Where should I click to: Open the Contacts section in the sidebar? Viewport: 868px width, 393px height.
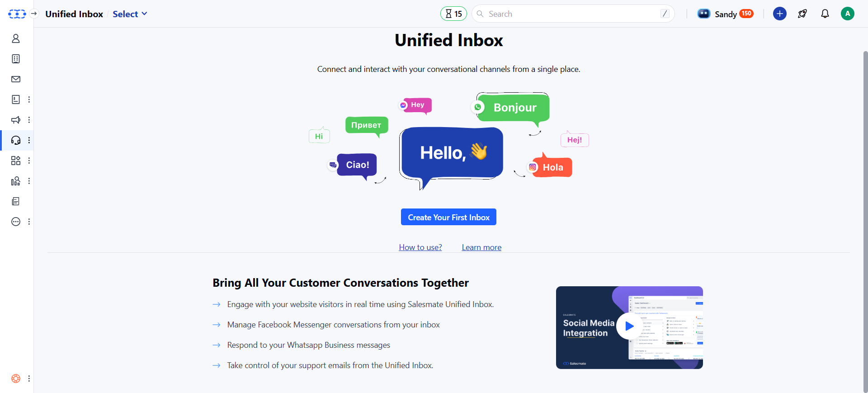pyautogui.click(x=16, y=38)
